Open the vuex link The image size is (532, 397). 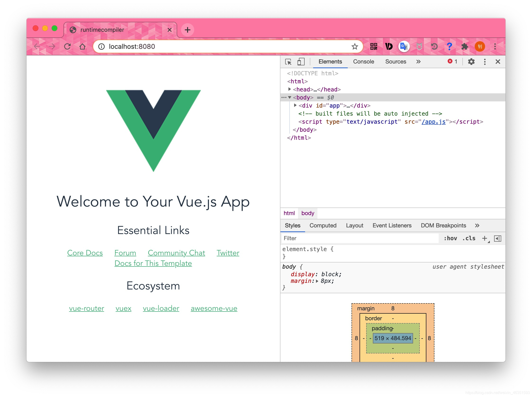click(x=123, y=308)
